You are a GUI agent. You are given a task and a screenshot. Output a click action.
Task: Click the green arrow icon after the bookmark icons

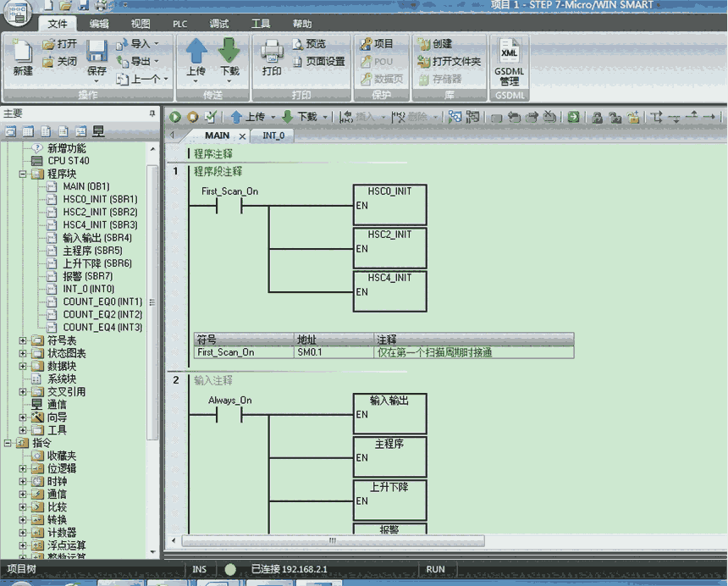[573, 117]
